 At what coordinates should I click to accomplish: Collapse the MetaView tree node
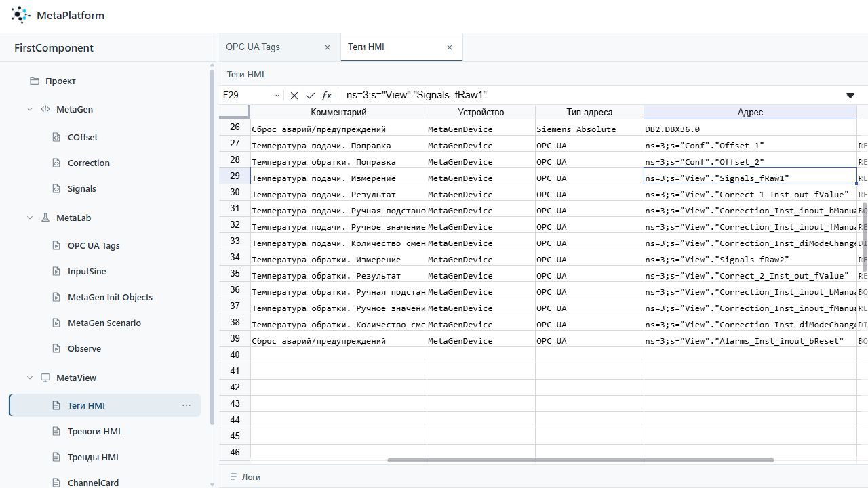30,378
